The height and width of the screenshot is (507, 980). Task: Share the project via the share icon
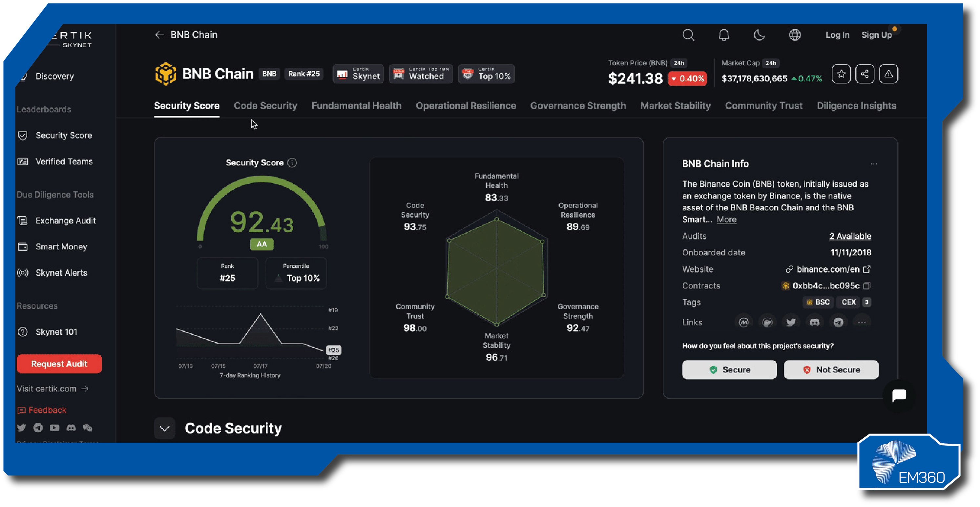pyautogui.click(x=865, y=74)
